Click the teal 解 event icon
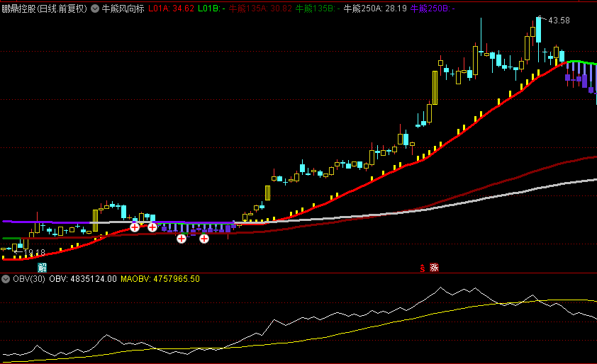 click(x=42, y=268)
